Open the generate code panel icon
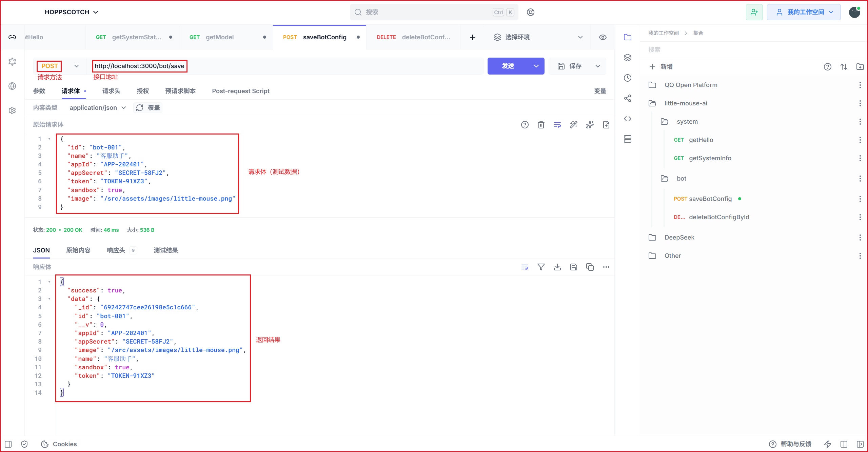 [x=628, y=119]
